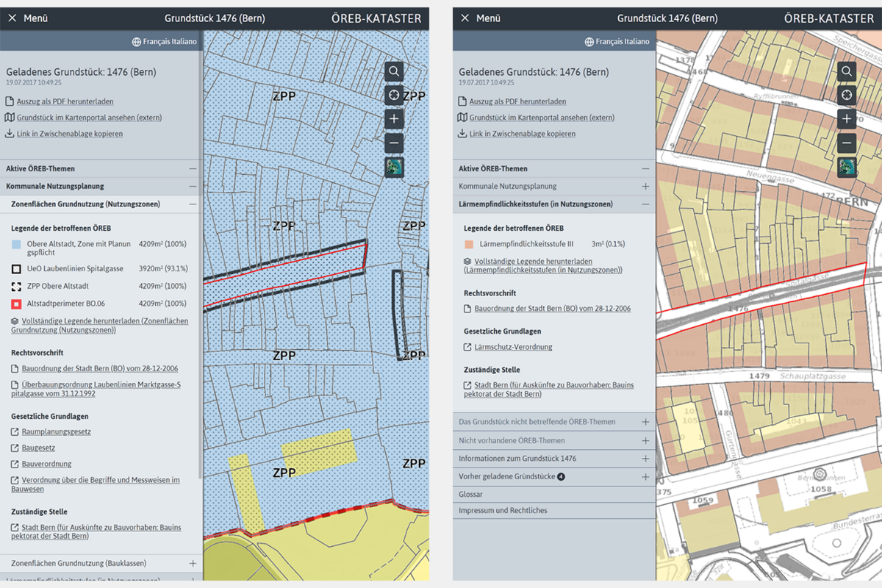
Task: Click the search icon on the blue zoning map
Action: tap(394, 71)
